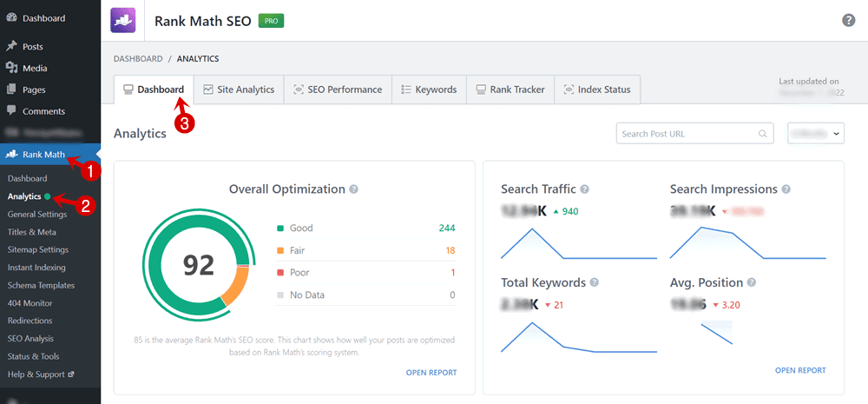Open Instant Indexing in sidebar
Image resolution: width=868 pixels, height=404 pixels.
pyautogui.click(x=36, y=267)
